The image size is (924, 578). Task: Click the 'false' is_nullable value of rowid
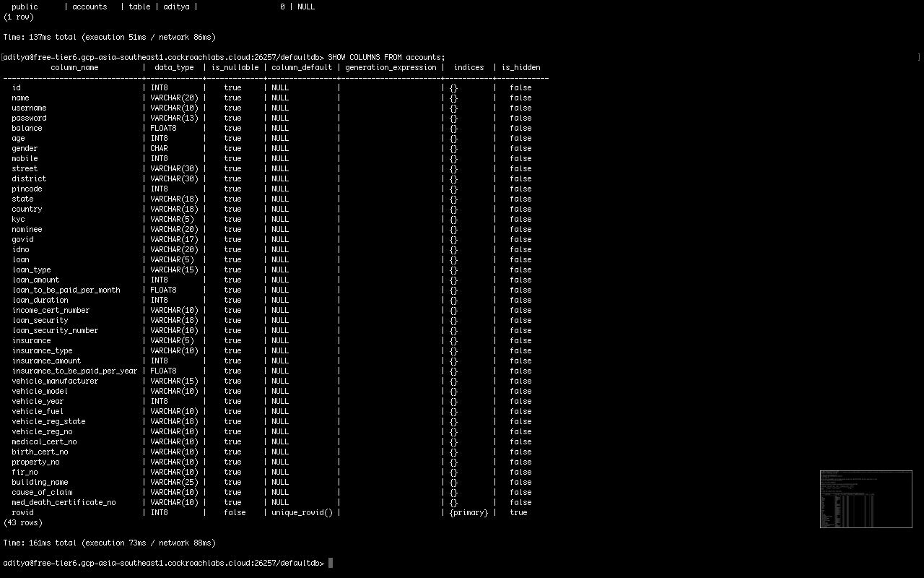(x=235, y=512)
